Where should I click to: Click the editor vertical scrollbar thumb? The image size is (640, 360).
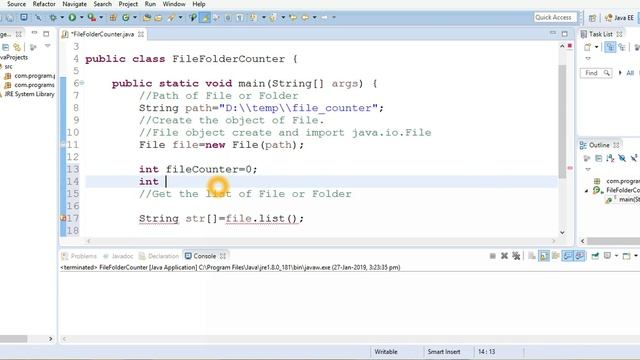pos(562,121)
